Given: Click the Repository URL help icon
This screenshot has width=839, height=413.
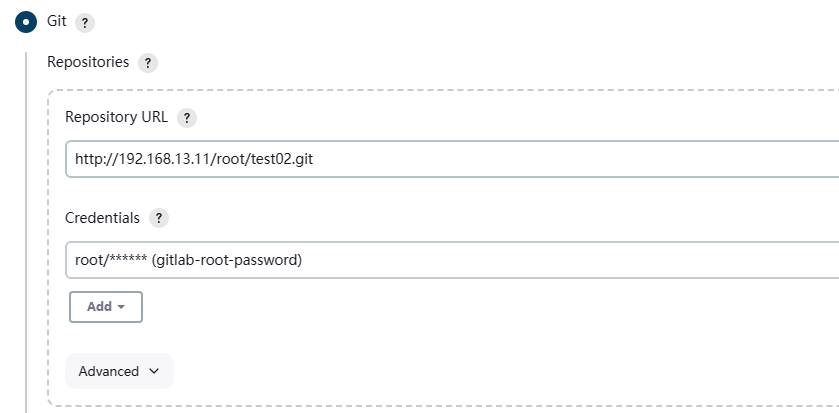Looking at the screenshot, I should tap(187, 118).
